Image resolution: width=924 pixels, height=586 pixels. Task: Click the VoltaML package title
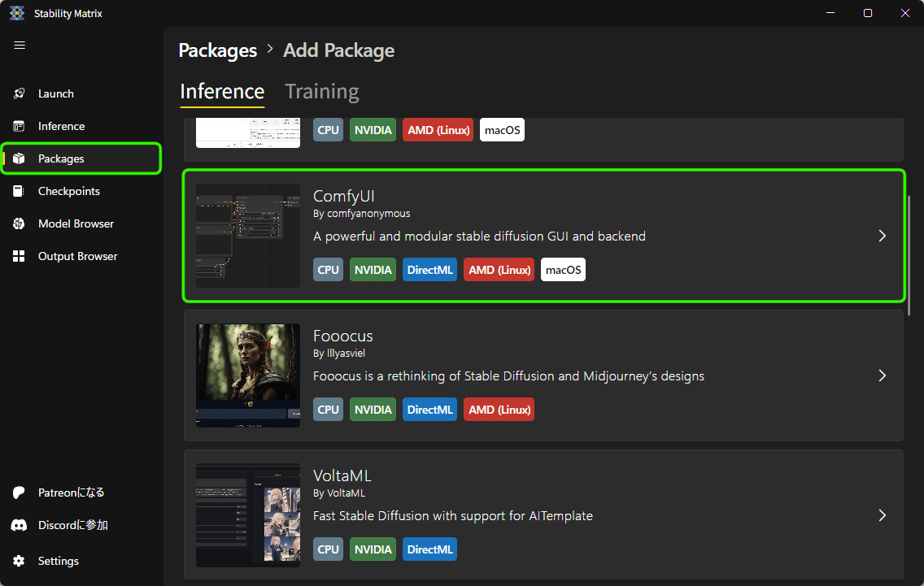tap(342, 475)
